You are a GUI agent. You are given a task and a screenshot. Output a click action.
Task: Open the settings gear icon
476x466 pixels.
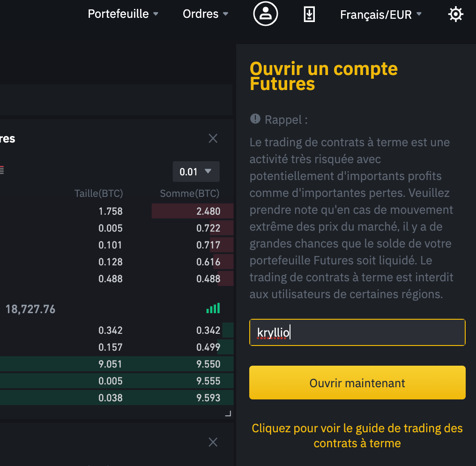click(x=456, y=14)
